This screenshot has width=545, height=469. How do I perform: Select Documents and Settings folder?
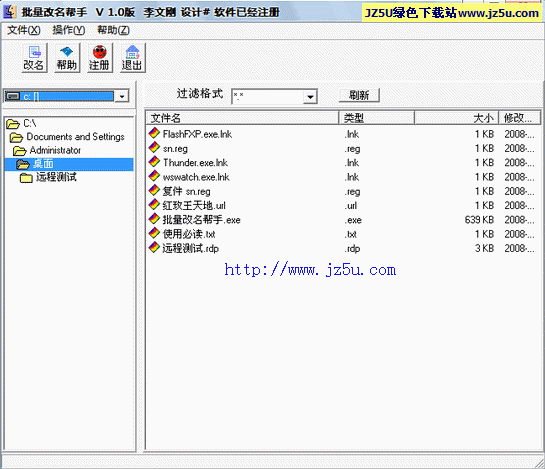point(67,137)
